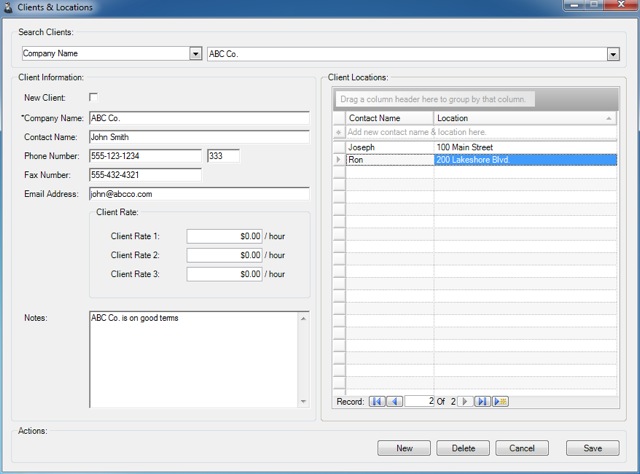Click the row indicator arrow beside Ron

click(x=339, y=160)
